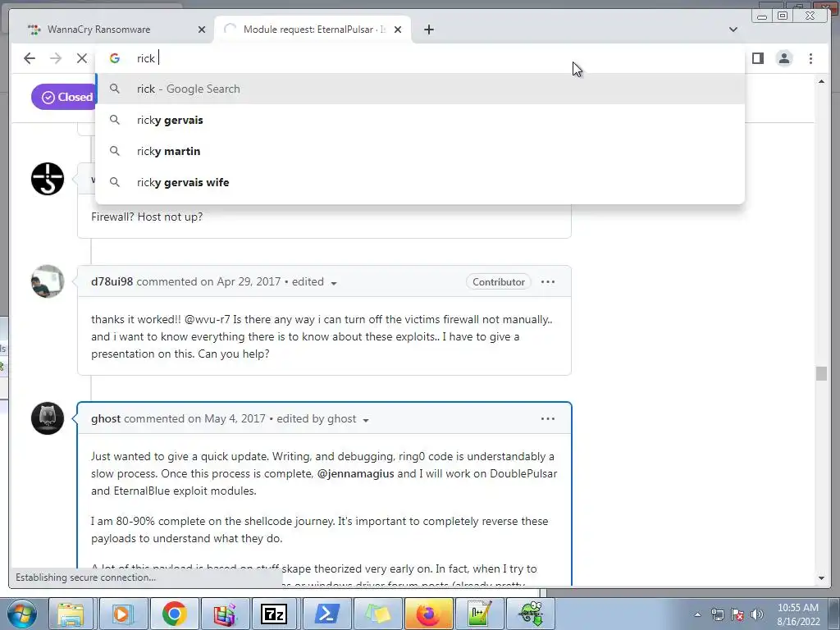
Task: Open a new tab
Action: 428,30
